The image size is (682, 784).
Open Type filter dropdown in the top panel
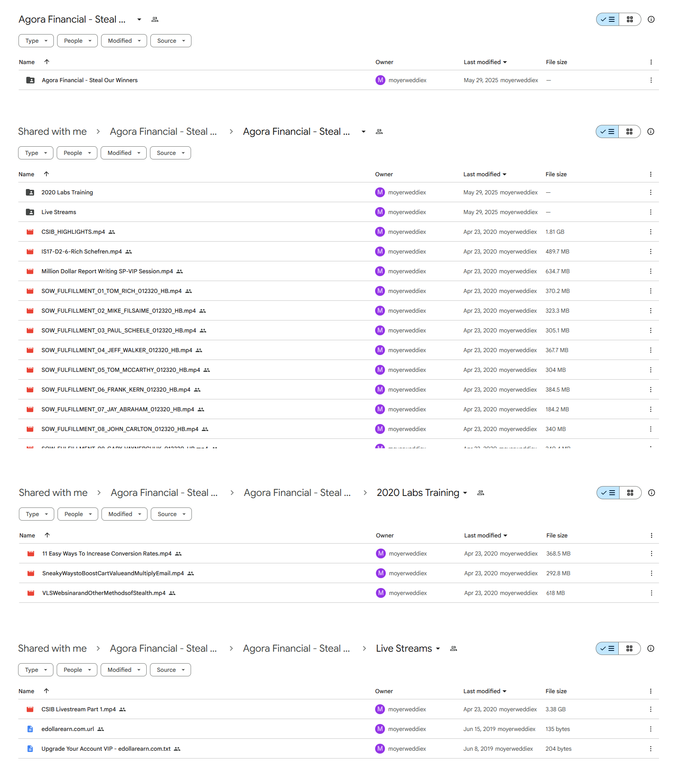[x=36, y=41]
